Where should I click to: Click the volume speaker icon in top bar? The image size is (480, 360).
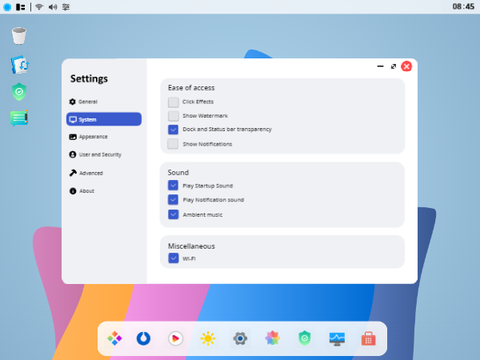pyautogui.click(x=53, y=7)
